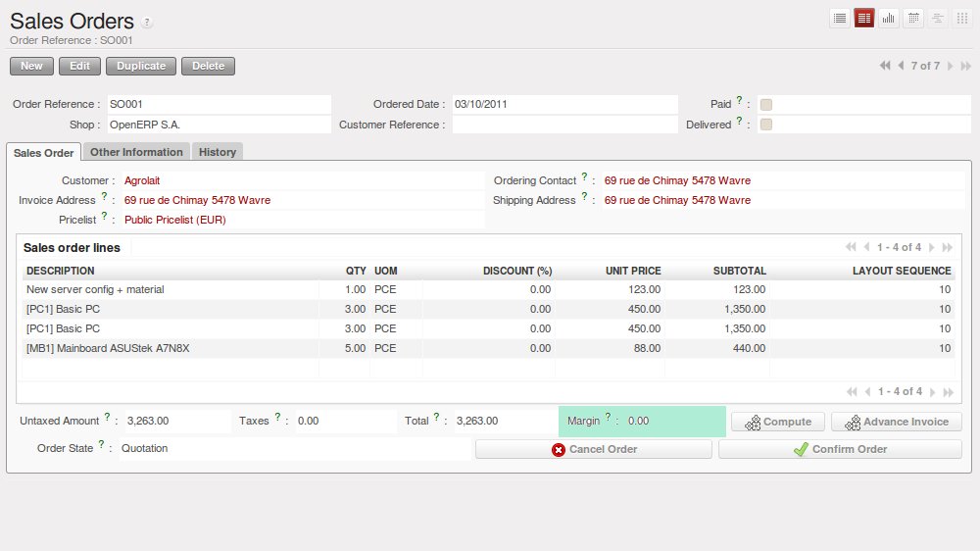Click the Advance Invoice button
This screenshot has width=980, height=551.
pos(897,422)
